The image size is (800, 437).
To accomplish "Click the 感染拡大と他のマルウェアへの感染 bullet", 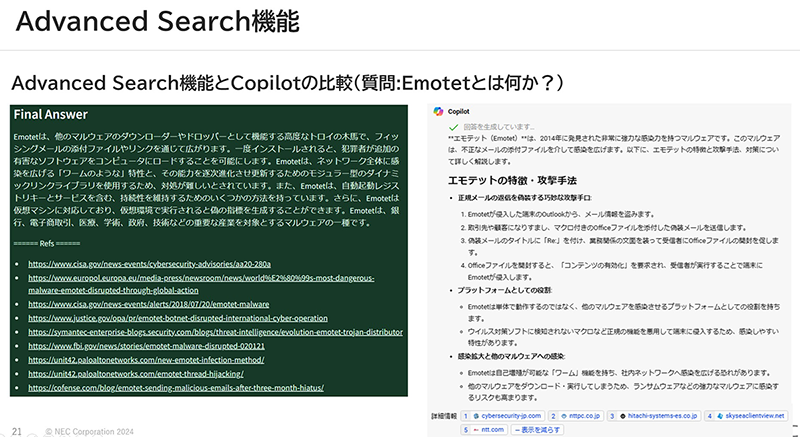I will pos(511,356).
